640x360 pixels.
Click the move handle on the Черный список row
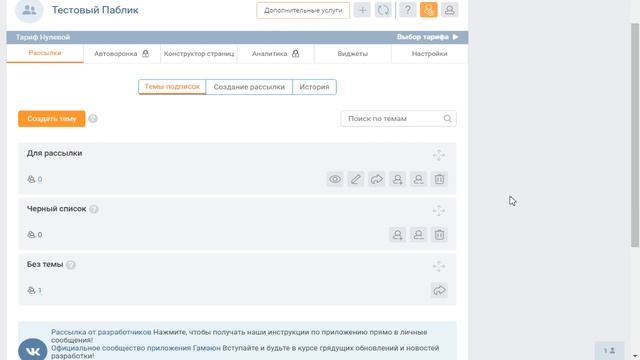click(439, 211)
